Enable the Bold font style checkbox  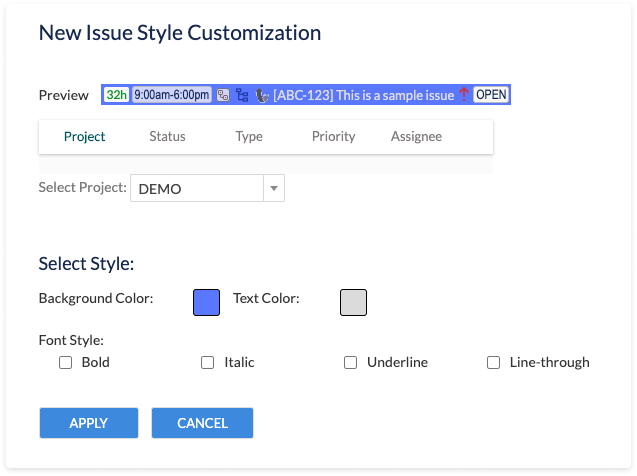[66, 363]
